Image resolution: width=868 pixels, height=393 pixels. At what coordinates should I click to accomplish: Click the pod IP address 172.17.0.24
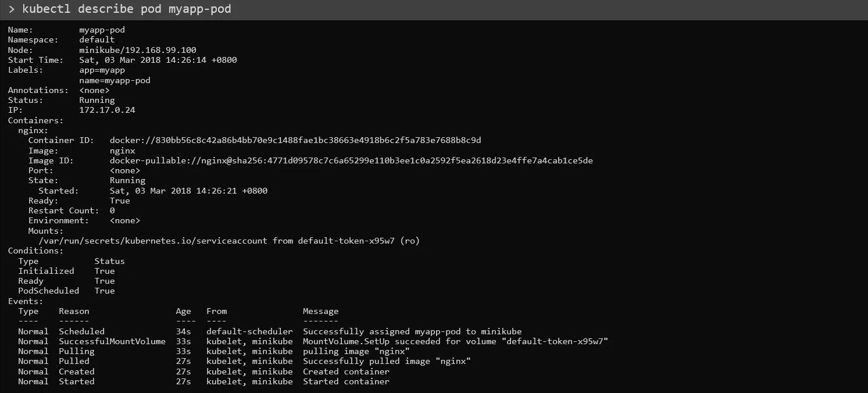pos(107,110)
